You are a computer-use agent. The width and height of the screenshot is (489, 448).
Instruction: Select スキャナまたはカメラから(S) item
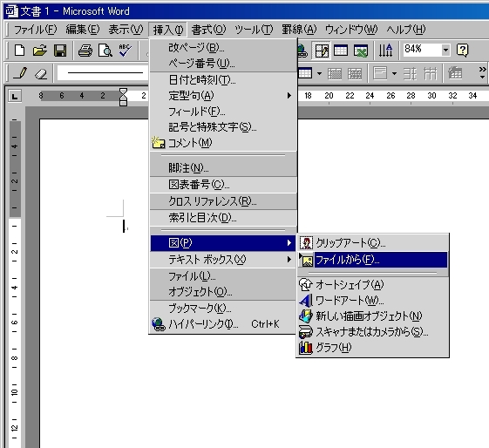(373, 332)
